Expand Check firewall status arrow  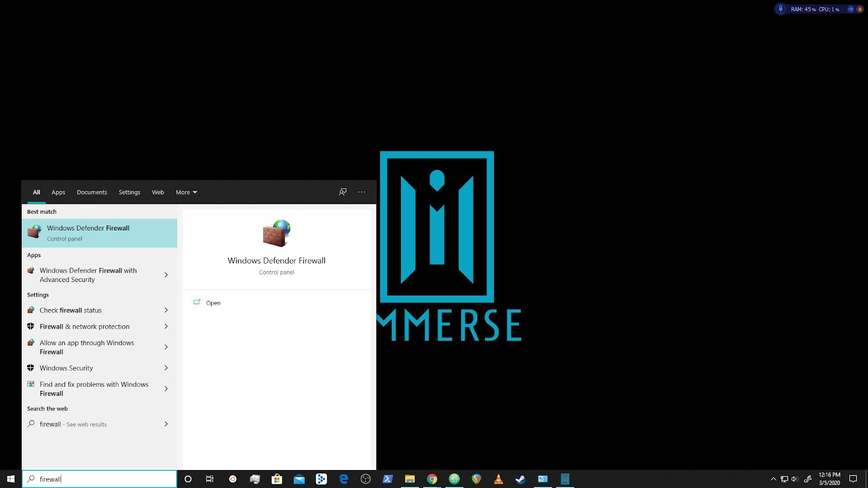(x=166, y=310)
